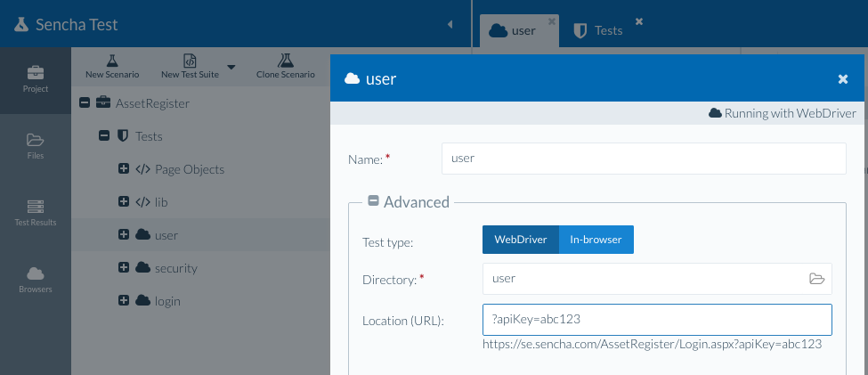This screenshot has width=868, height=375.
Task: Click the Location URL input field
Action: pyautogui.click(x=656, y=319)
